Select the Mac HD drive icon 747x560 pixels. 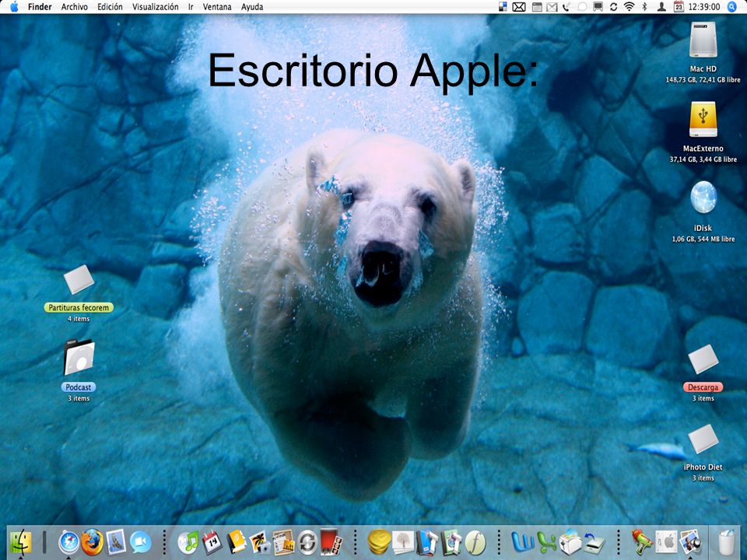click(x=703, y=40)
